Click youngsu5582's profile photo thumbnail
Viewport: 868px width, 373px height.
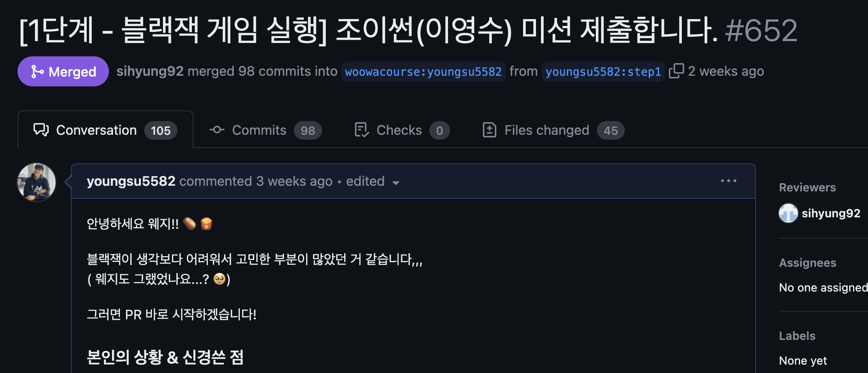(37, 182)
